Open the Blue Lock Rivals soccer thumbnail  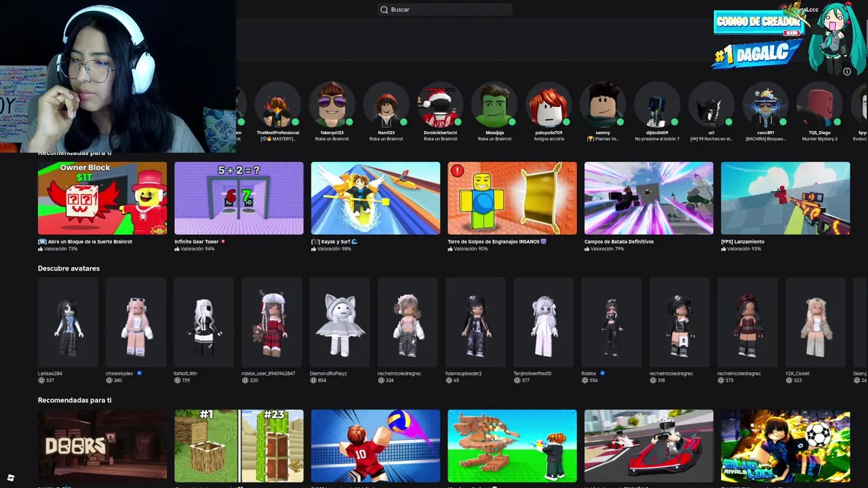click(x=785, y=446)
